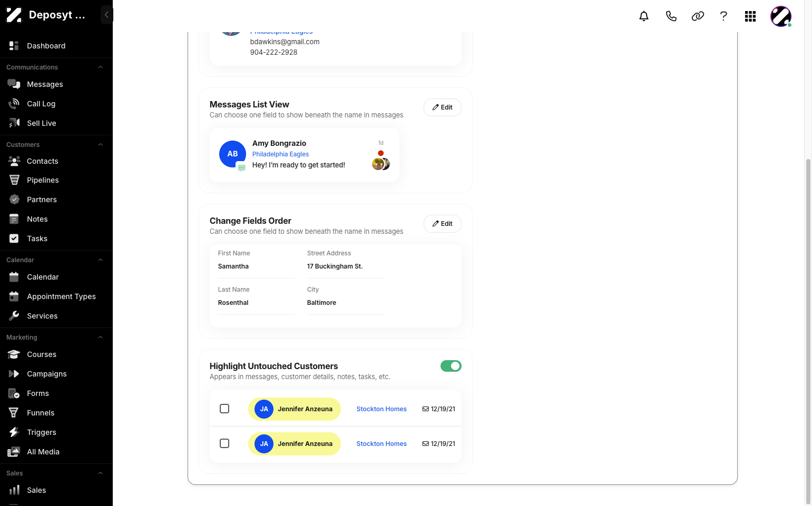Open the help question mark icon
This screenshot has height=506, width=812.
click(723, 16)
